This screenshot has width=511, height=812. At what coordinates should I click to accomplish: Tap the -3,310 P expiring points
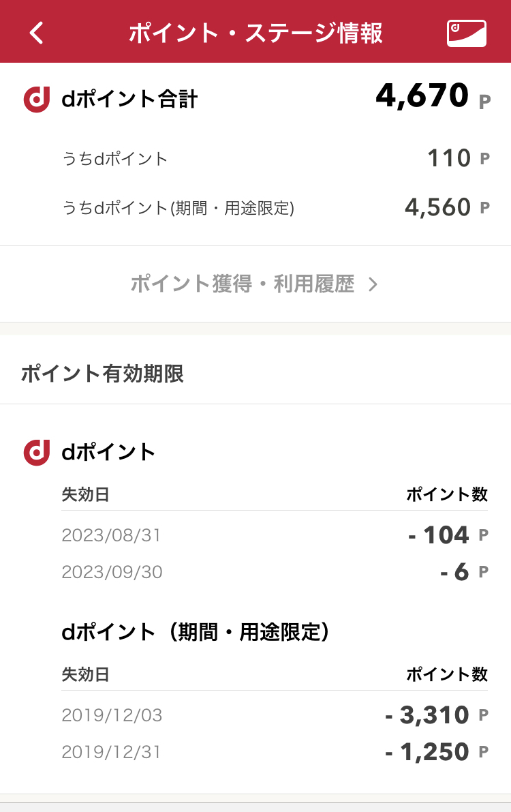428,715
